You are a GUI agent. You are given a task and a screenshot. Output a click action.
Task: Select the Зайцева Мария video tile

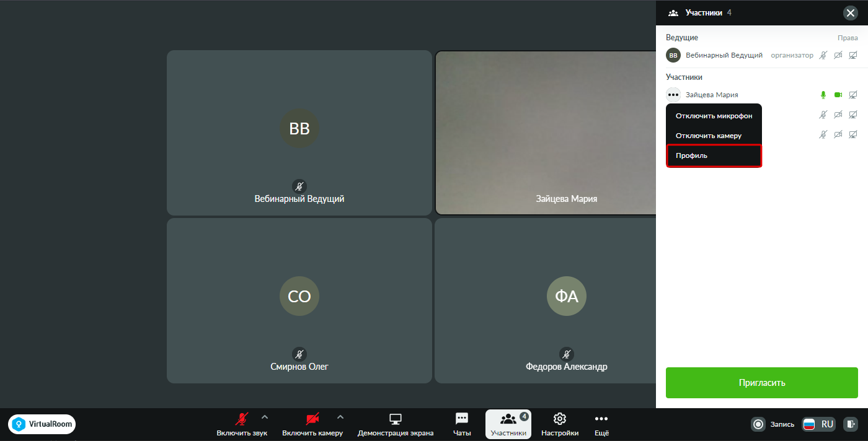tap(546, 133)
